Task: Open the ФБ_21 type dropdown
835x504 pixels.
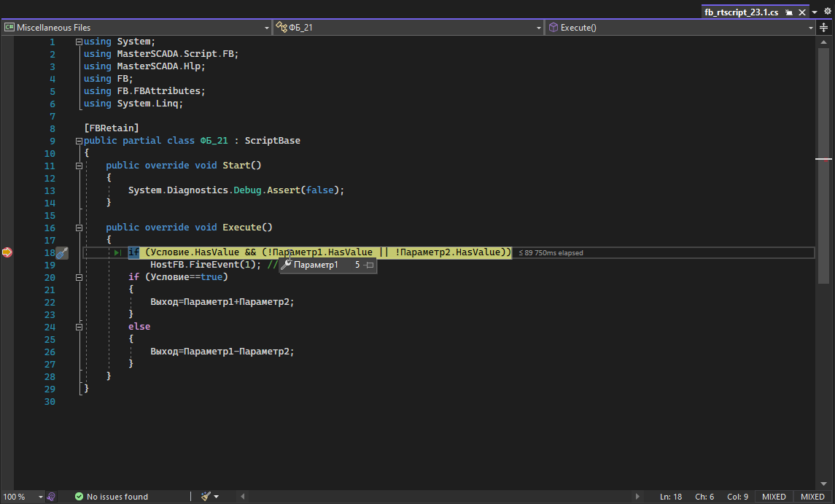Action: (538, 28)
